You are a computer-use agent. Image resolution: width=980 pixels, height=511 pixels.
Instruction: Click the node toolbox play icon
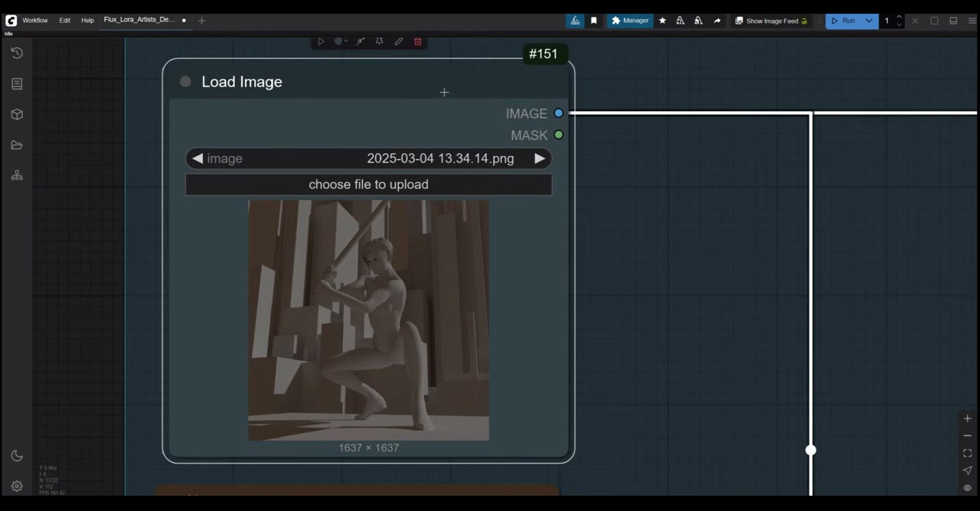tap(321, 41)
